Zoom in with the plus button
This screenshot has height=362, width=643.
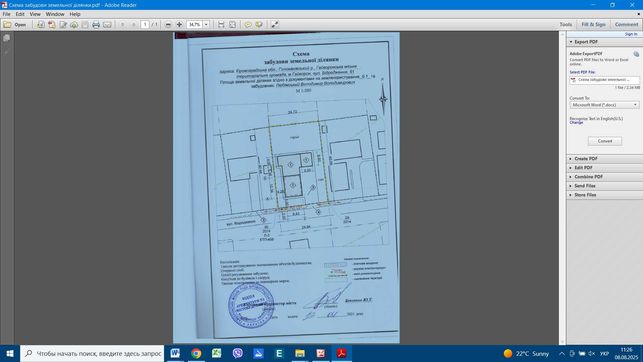[179, 25]
